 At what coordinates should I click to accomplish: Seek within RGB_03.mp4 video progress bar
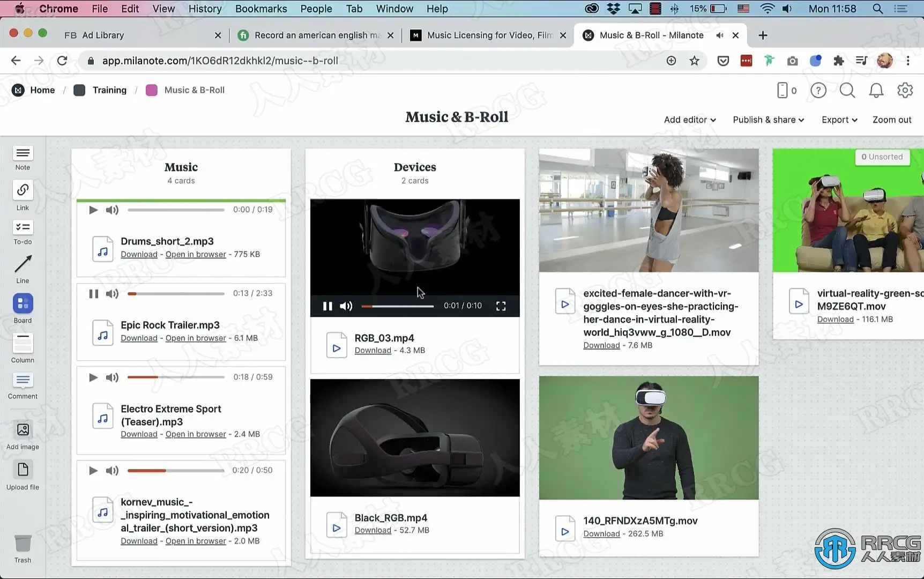[398, 306]
